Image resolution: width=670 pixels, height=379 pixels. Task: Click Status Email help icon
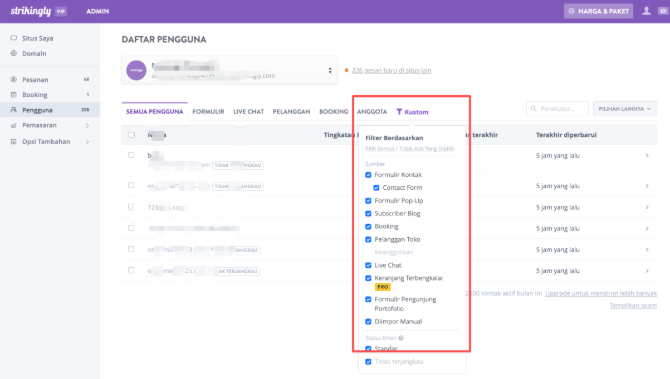click(401, 338)
